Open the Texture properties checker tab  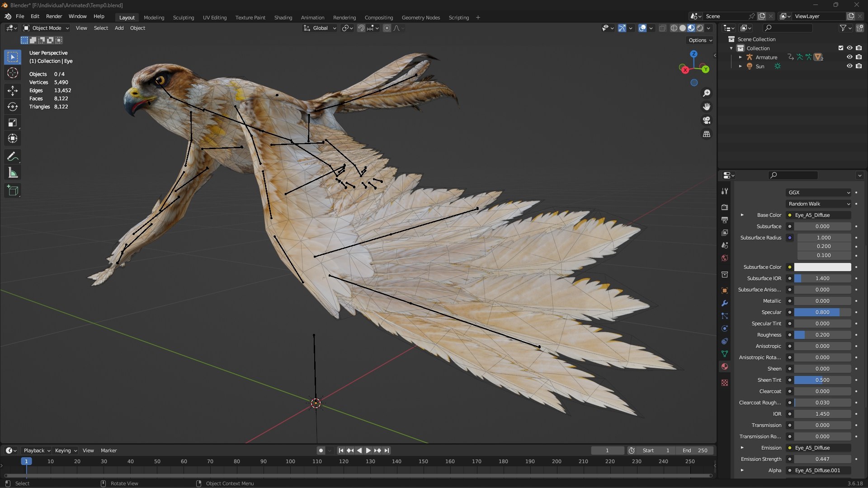pos(725,383)
